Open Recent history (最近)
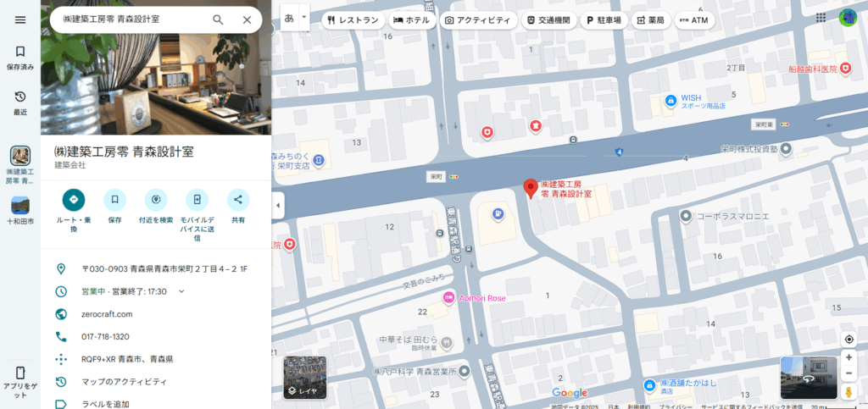The width and height of the screenshot is (868, 409). click(20, 102)
